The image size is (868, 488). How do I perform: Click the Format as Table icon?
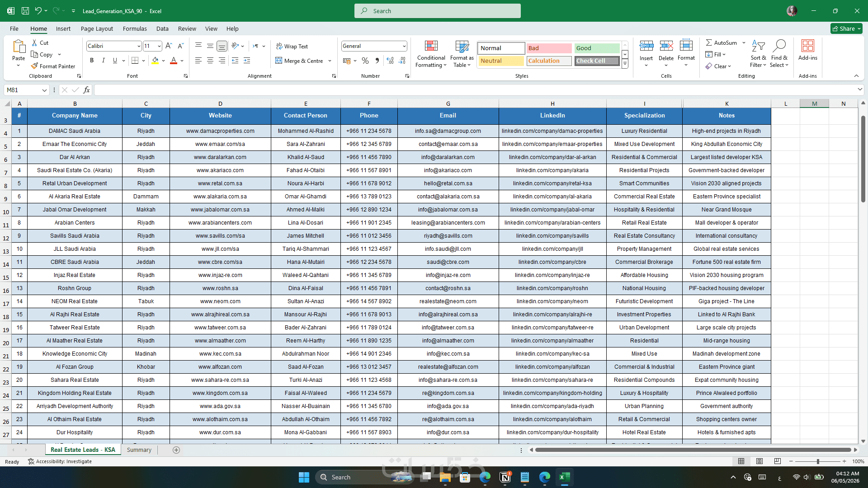click(x=462, y=46)
